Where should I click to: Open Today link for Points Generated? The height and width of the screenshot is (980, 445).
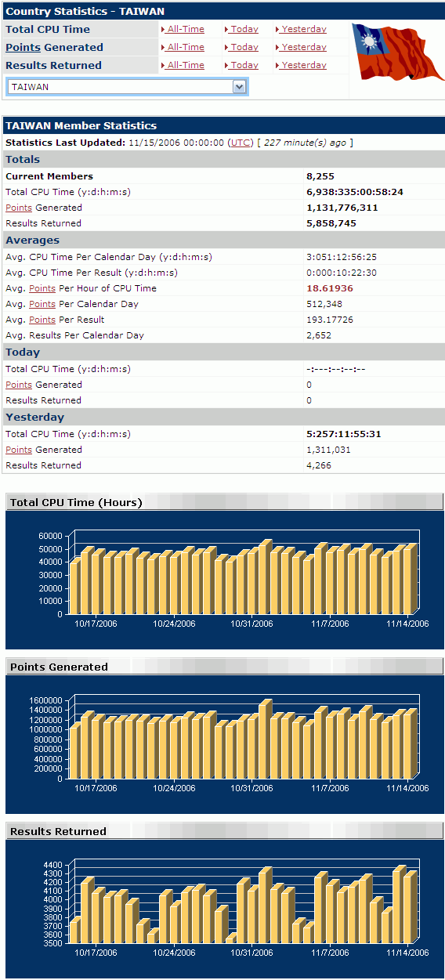point(241,47)
